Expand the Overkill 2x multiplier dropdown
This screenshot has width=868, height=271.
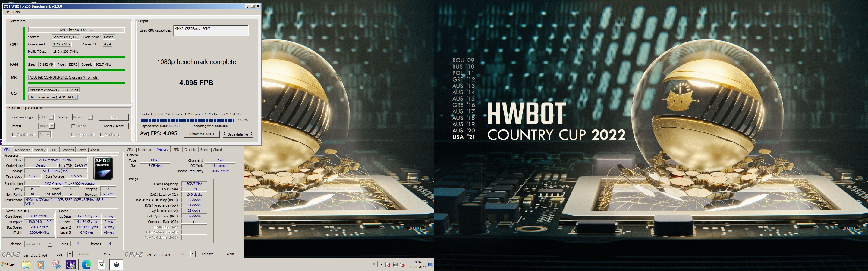coord(48,135)
